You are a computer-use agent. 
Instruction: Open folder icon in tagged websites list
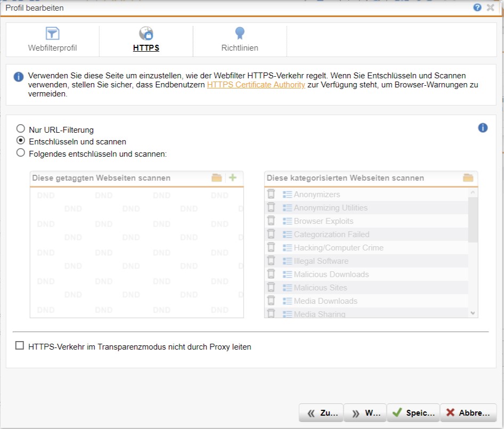(216, 178)
